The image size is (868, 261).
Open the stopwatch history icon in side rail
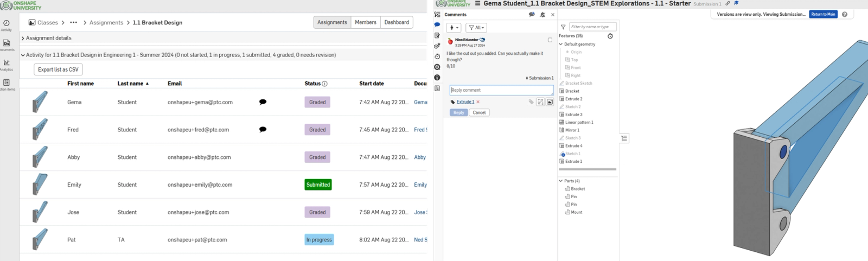[x=437, y=56]
